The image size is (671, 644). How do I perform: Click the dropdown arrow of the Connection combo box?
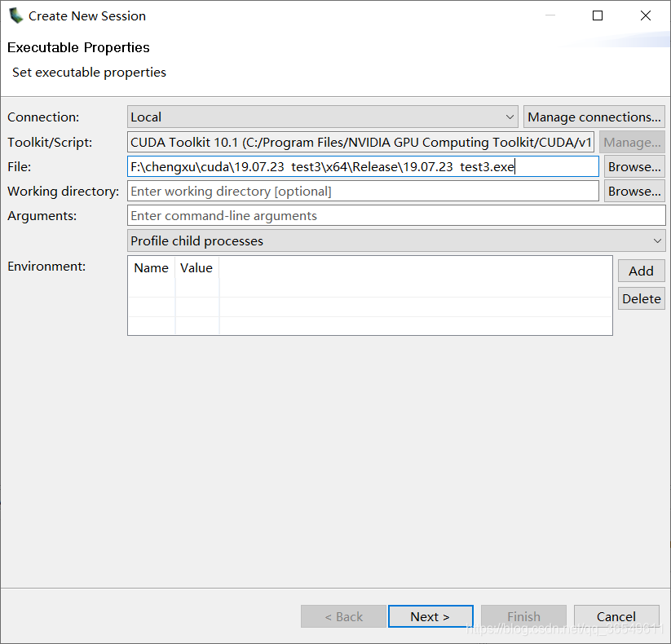tap(510, 117)
